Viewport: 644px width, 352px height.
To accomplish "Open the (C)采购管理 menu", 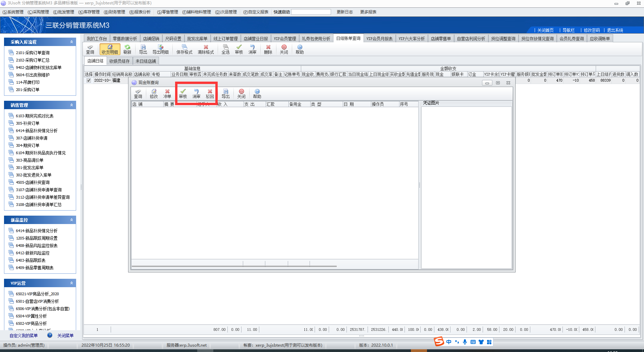I will pos(38,12).
